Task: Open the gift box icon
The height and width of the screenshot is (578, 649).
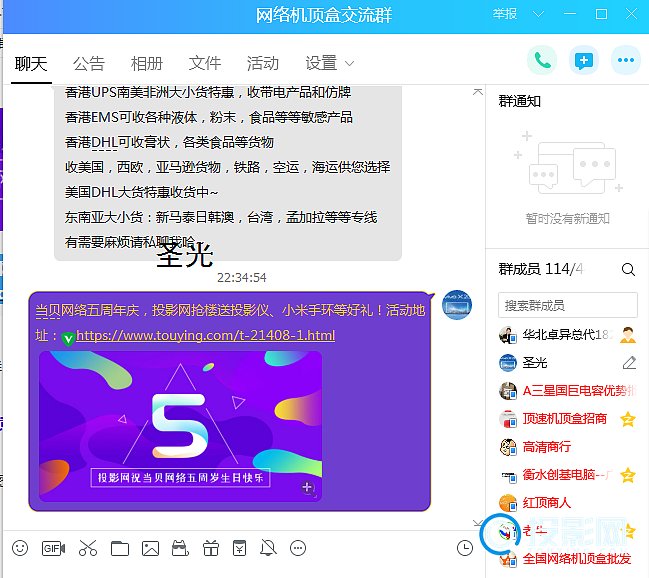Action: point(211,549)
